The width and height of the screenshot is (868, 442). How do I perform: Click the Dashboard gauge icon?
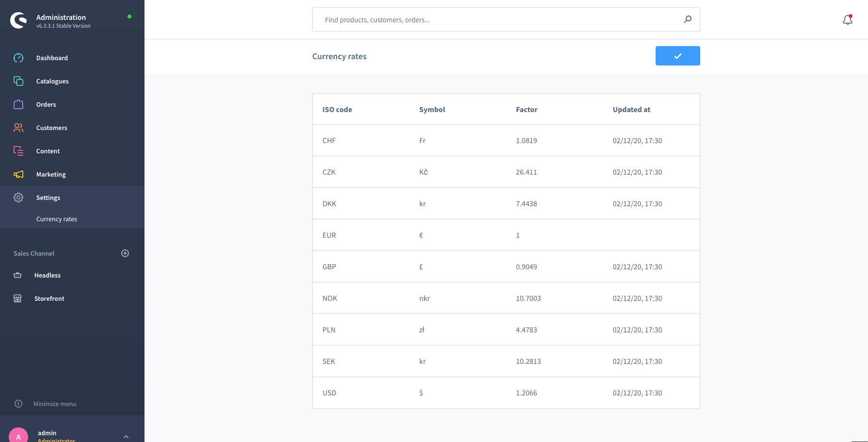18,58
